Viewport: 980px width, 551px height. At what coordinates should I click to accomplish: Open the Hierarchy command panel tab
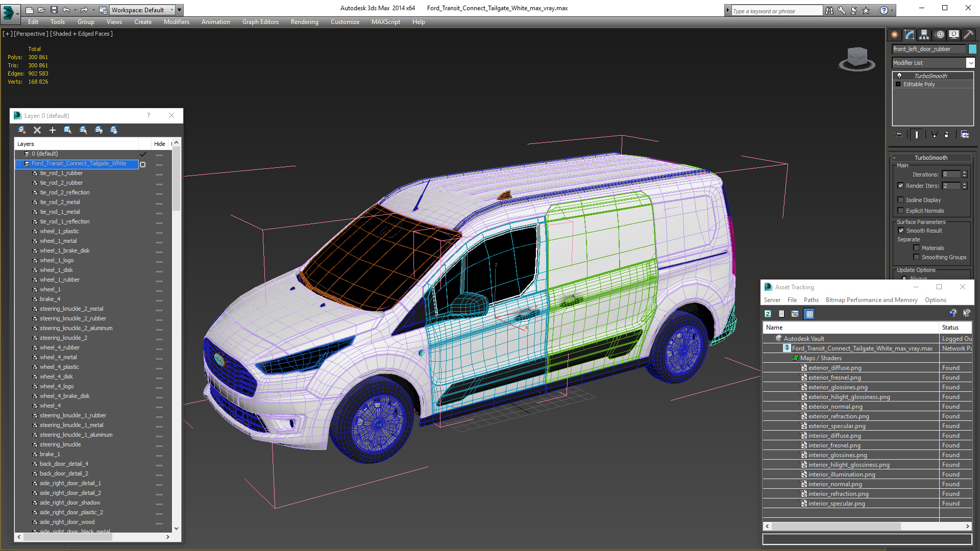[x=924, y=35]
